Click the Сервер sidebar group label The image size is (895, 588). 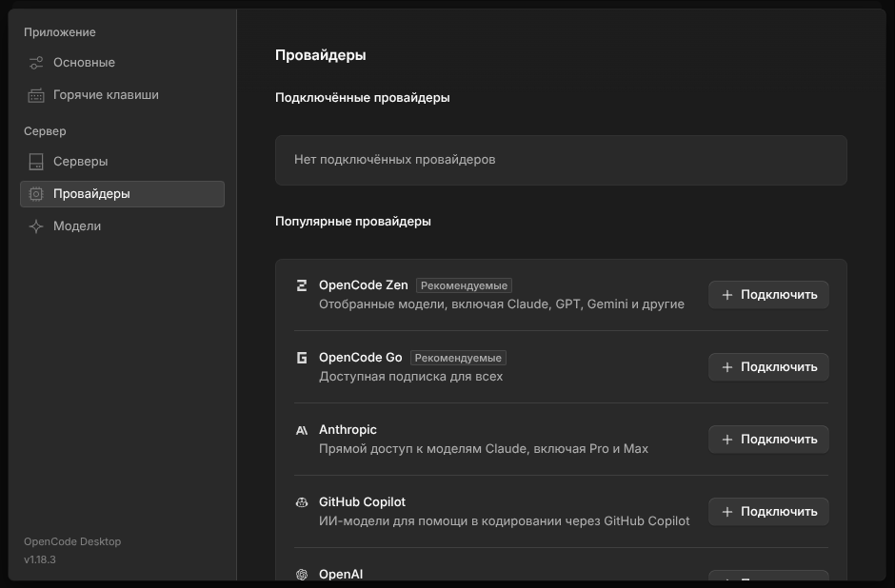point(45,131)
